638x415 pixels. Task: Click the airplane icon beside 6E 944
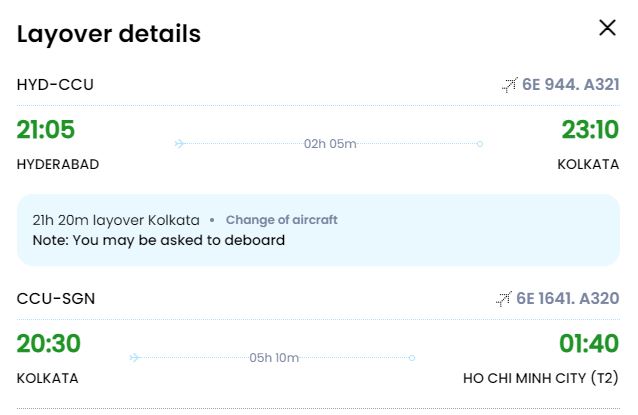pos(509,85)
